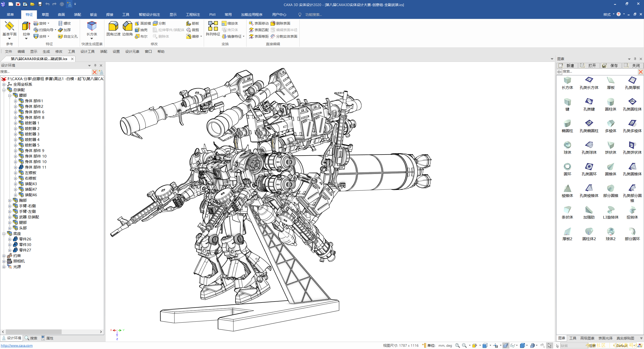Open the 基准平面 dropdown arrow
This screenshot has height=349, width=644.
click(x=9, y=39)
